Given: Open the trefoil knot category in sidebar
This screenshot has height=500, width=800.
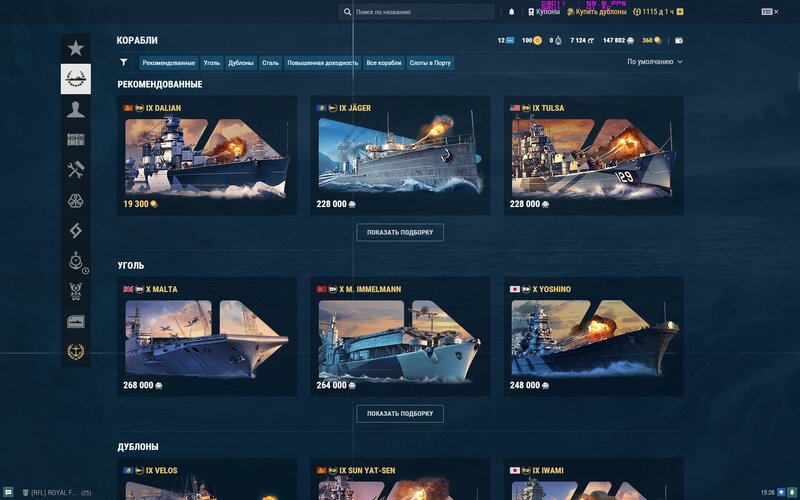Looking at the screenshot, I should (76, 201).
